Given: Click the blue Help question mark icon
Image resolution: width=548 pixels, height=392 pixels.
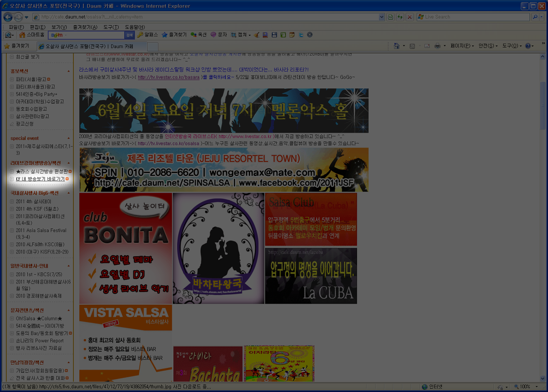Looking at the screenshot, I should [528, 46].
